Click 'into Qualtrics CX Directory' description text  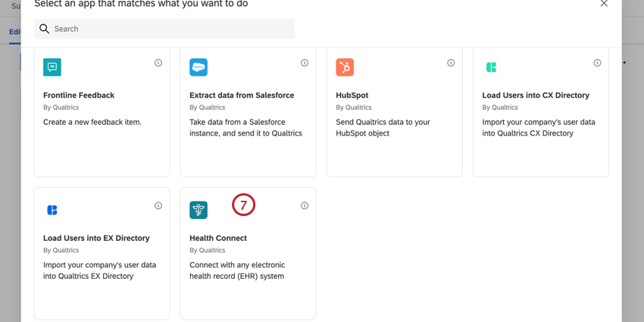pos(528,133)
